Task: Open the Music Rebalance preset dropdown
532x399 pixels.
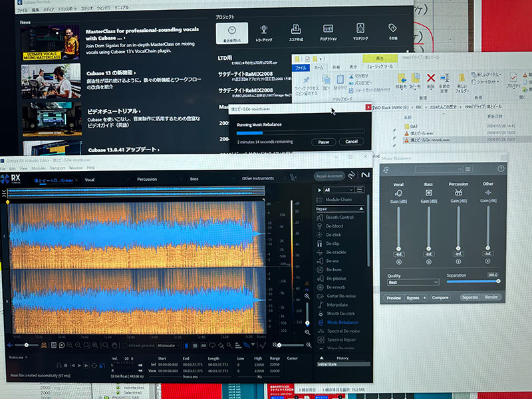Action: 438,169
